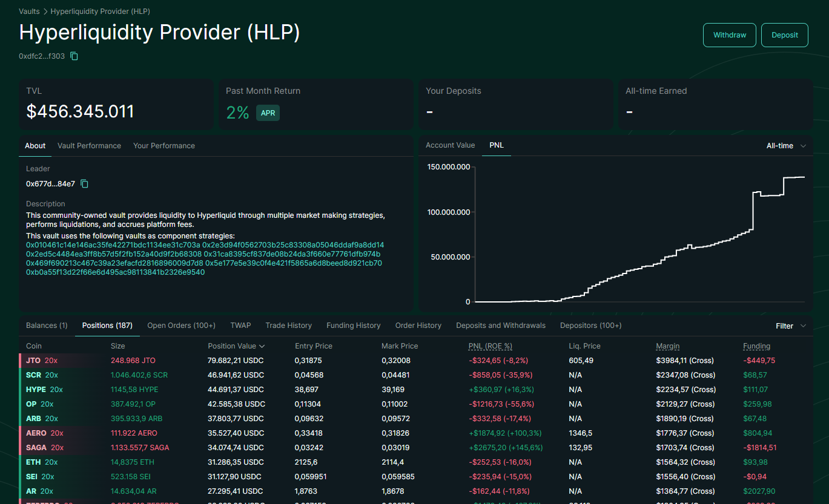
Task: Open the Order History tab
Action: (418, 326)
